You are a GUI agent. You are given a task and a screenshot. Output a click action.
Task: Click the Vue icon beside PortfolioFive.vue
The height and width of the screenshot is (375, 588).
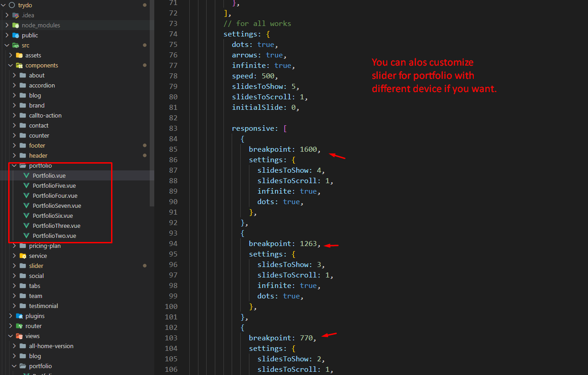point(26,185)
